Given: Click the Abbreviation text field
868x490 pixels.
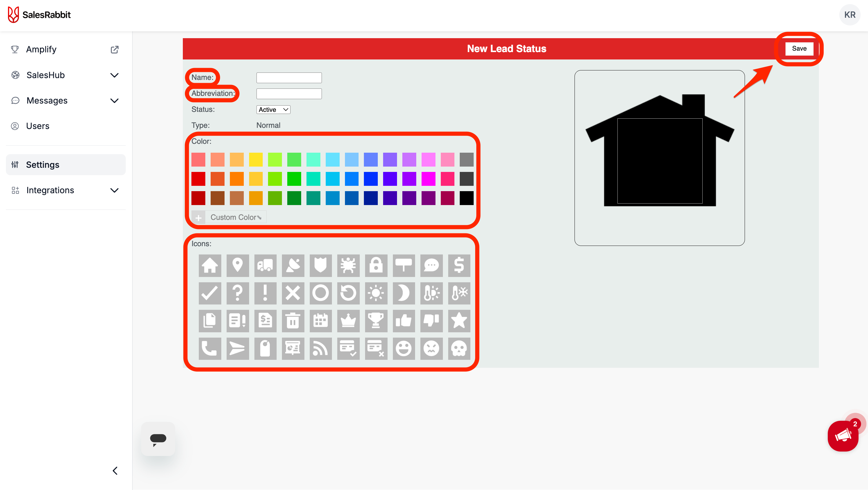Looking at the screenshot, I should pyautogui.click(x=289, y=94).
